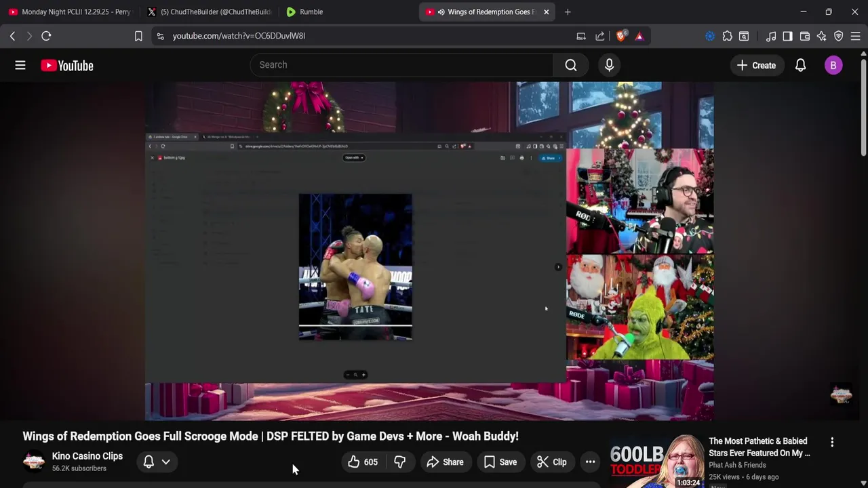The height and width of the screenshot is (488, 868).
Task: Open YouTube notifications bell
Action: tap(801, 65)
